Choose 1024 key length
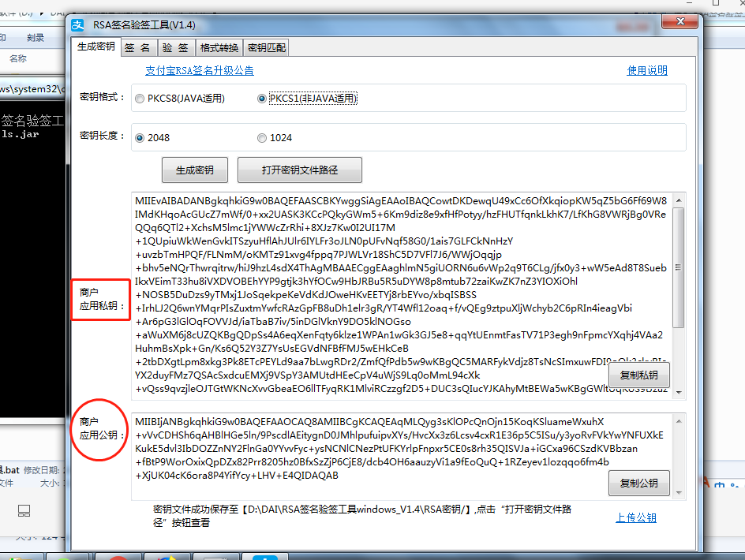This screenshot has height=560, width=745. pos(262,136)
